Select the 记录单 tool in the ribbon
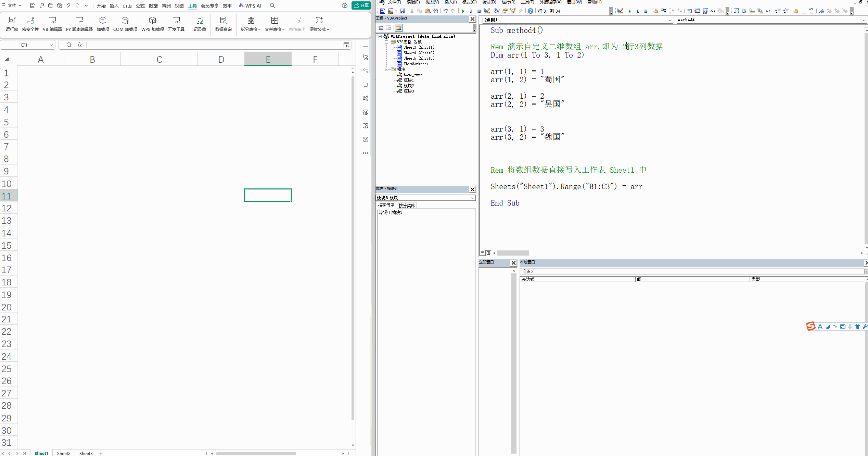Image resolution: width=868 pixels, height=456 pixels. tap(200, 24)
